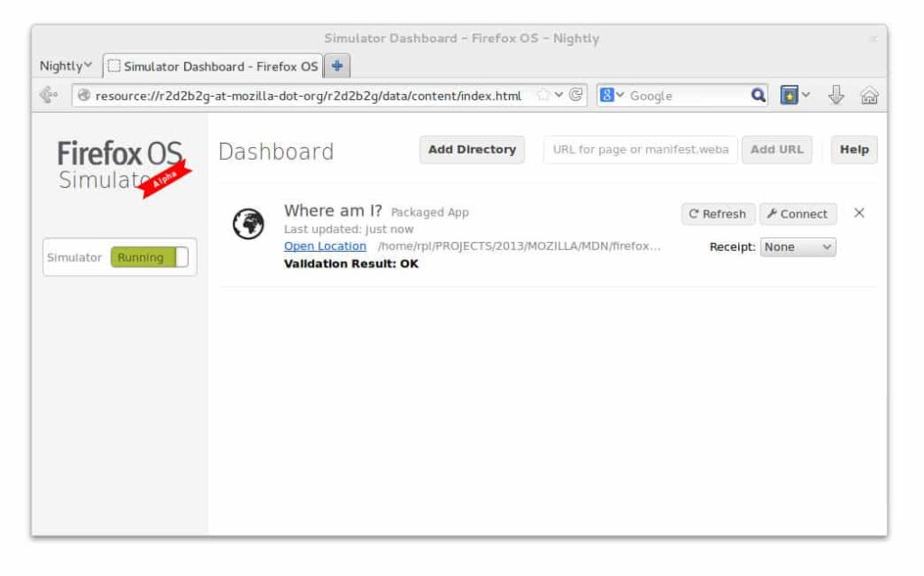Click the browser back arrow
This screenshot has height=576, width=924.
click(x=49, y=95)
